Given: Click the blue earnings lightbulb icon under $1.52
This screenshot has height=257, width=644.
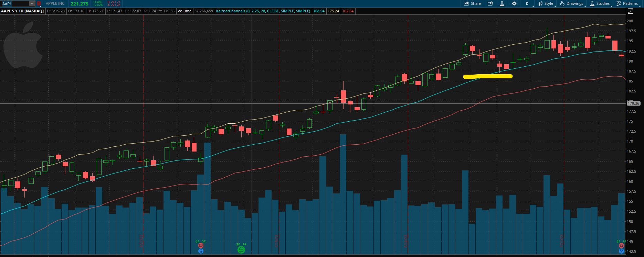Looking at the screenshot, I should (x=201, y=251).
